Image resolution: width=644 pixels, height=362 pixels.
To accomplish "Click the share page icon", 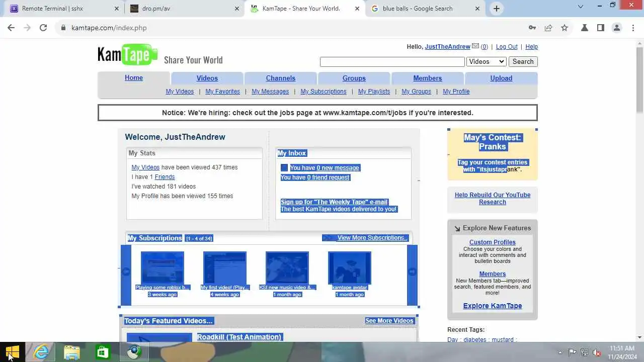I will (x=548, y=28).
